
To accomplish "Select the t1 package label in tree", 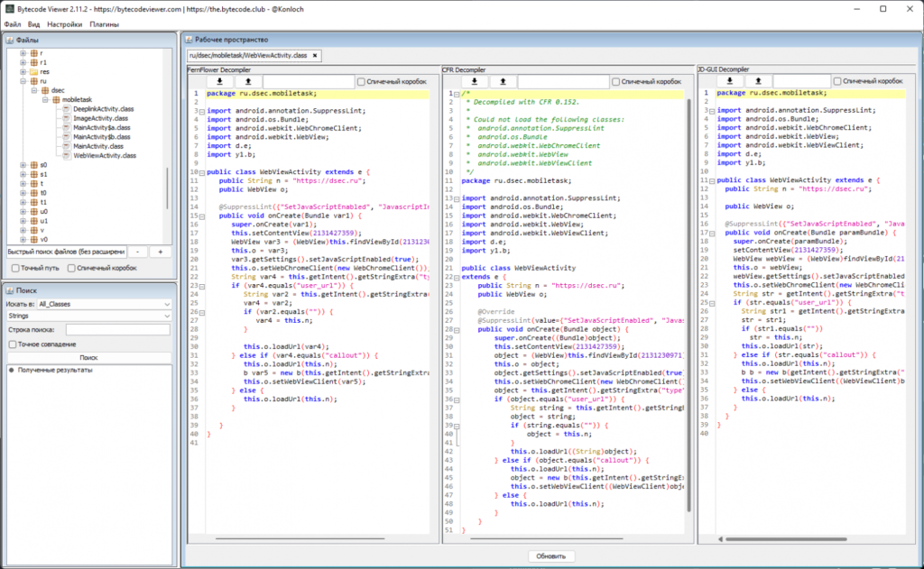I will [x=43, y=203].
